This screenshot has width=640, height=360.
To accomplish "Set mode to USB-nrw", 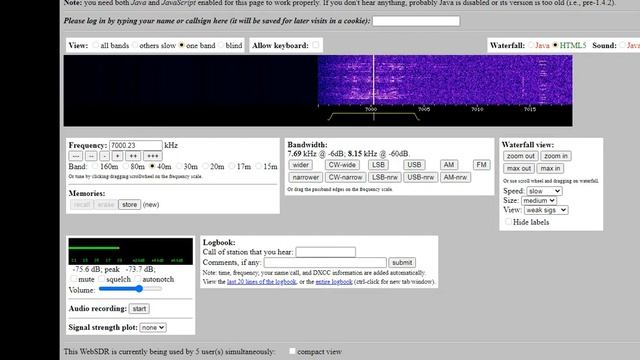I will coord(420,178).
